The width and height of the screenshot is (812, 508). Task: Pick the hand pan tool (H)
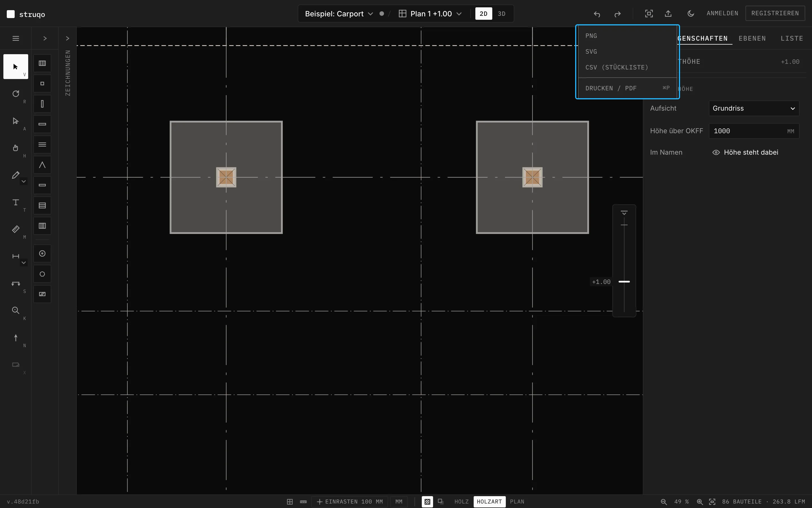(16, 148)
